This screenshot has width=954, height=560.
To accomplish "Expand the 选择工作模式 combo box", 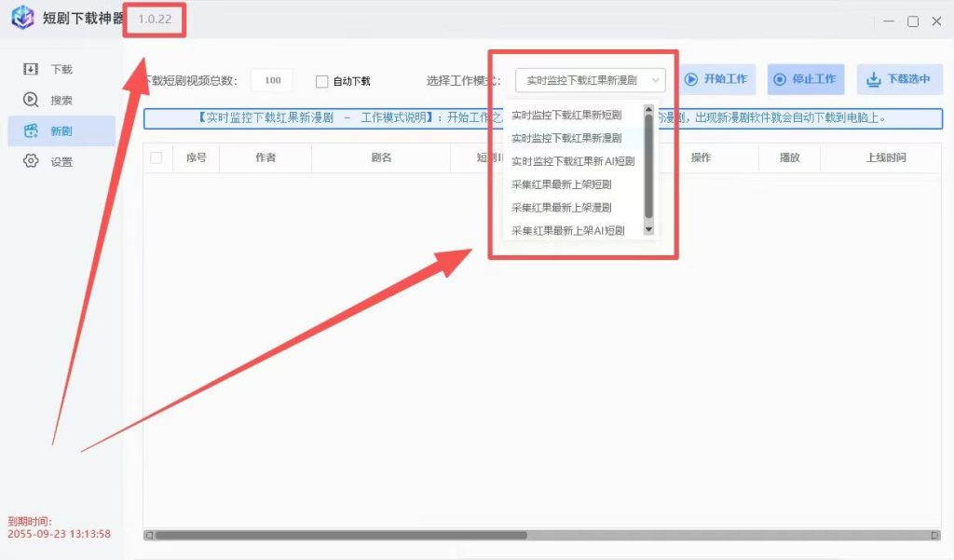I will [590, 80].
